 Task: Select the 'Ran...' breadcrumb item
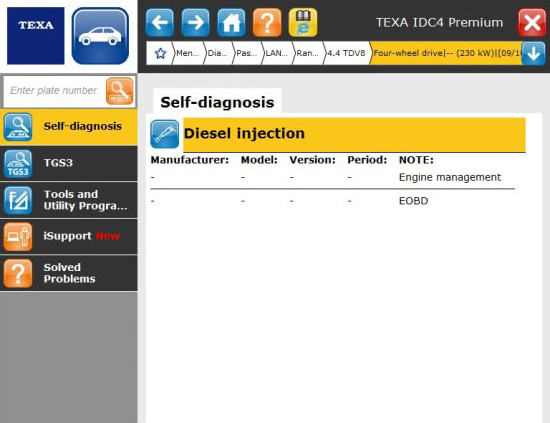coord(307,53)
